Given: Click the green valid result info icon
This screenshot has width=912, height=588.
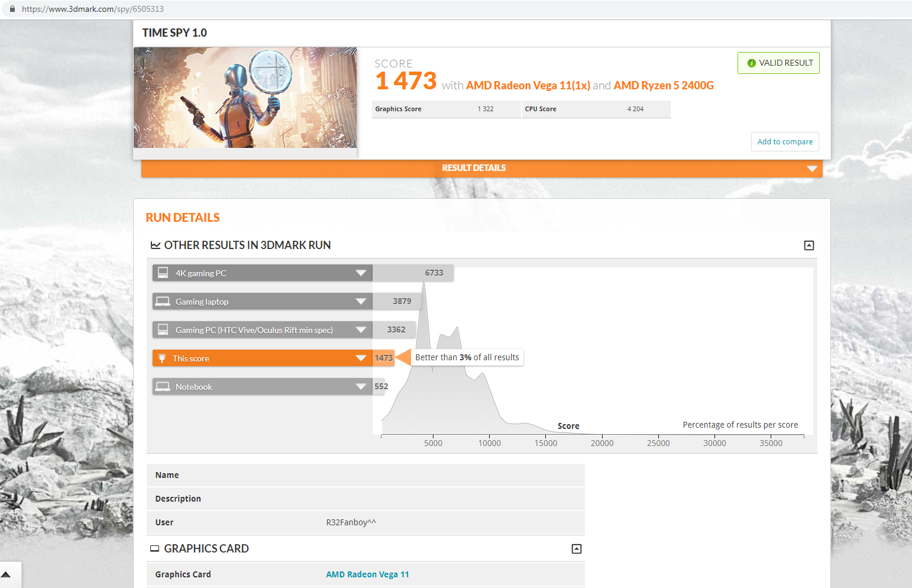Looking at the screenshot, I should [x=752, y=63].
